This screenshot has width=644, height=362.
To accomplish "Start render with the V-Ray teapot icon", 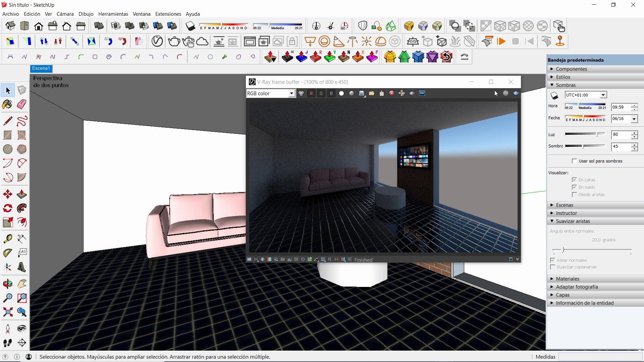I will (x=174, y=41).
